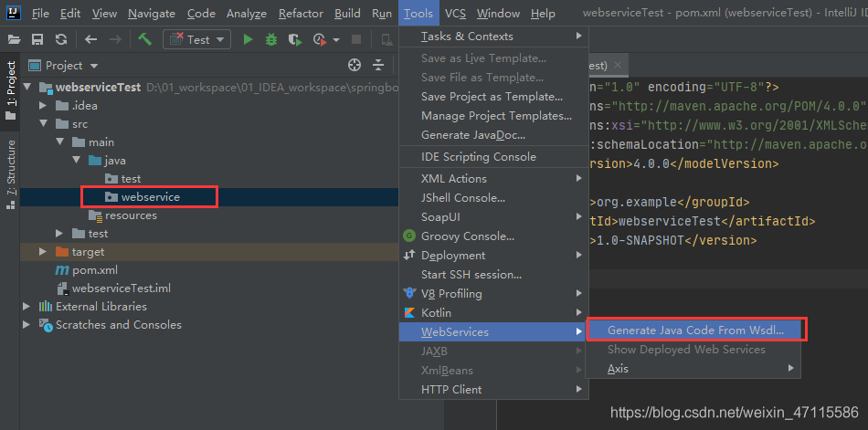Click the green Build hammer icon
Screen dimensions: 868x430
tap(145, 39)
